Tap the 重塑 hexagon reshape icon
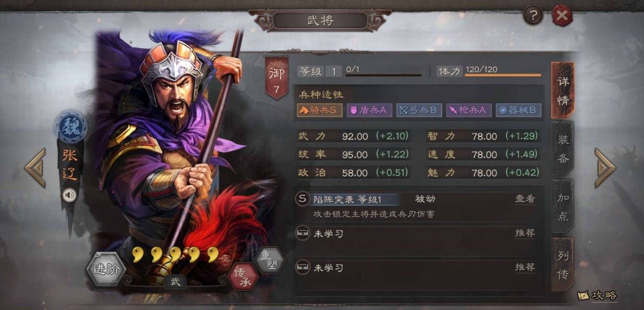644x310 pixels. (270, 260)
